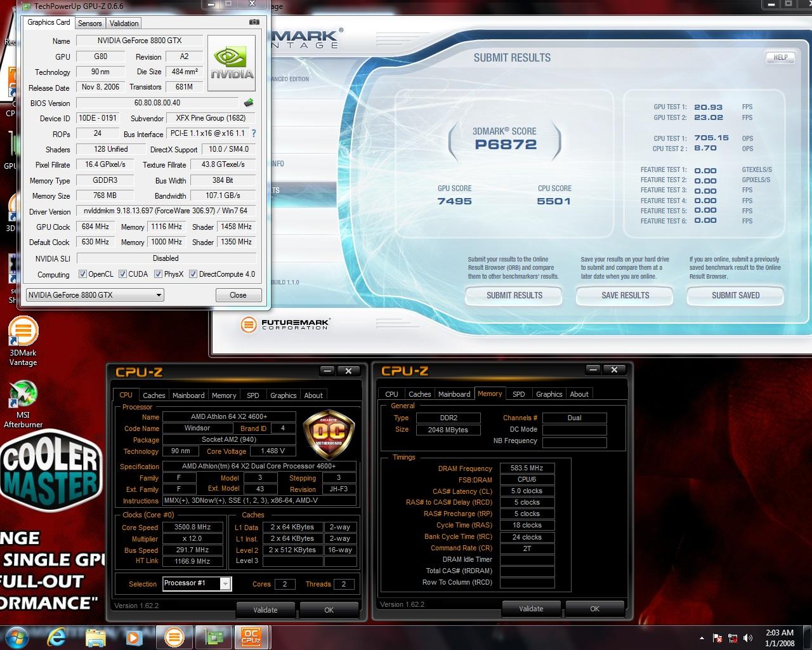Open About tab in left CPU-Z window
This screenshot has width=812, height=650.
(x=313, y=395)
